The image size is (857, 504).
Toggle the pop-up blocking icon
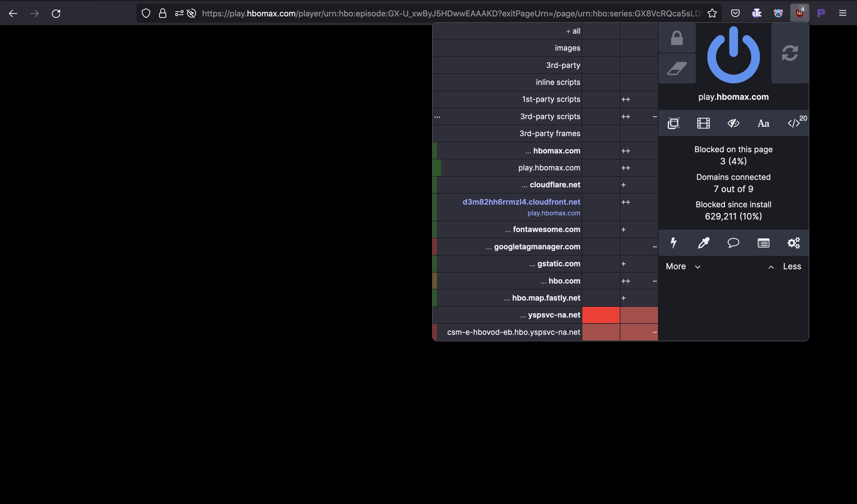click(x=674, y=123)
